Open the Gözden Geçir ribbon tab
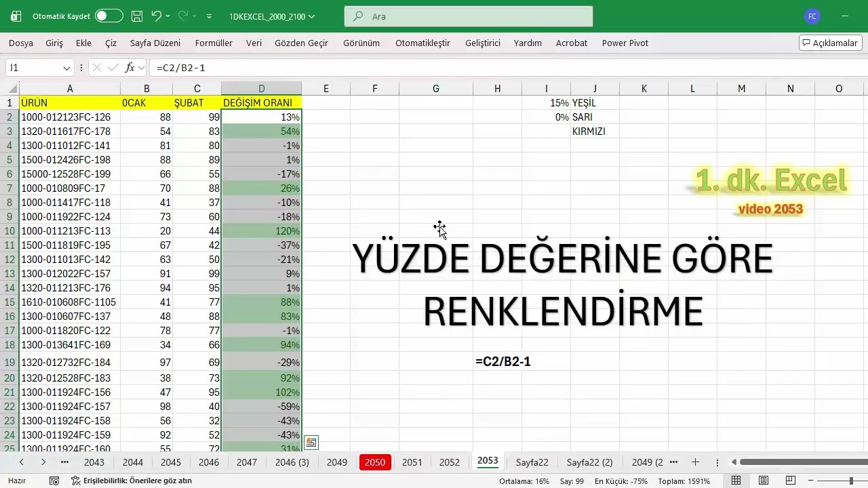The image size is (868, 488). (301, 43)
